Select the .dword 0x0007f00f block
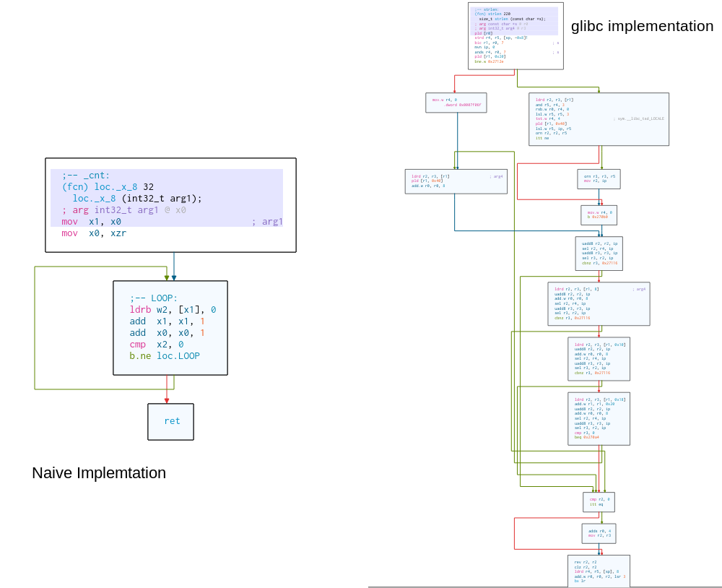Image resolution: width=722 pixels, height=588 pixels. pos(456,103)
